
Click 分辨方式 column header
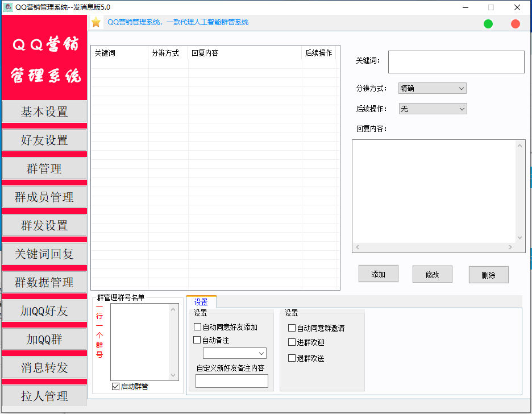[x=168, y=53]
